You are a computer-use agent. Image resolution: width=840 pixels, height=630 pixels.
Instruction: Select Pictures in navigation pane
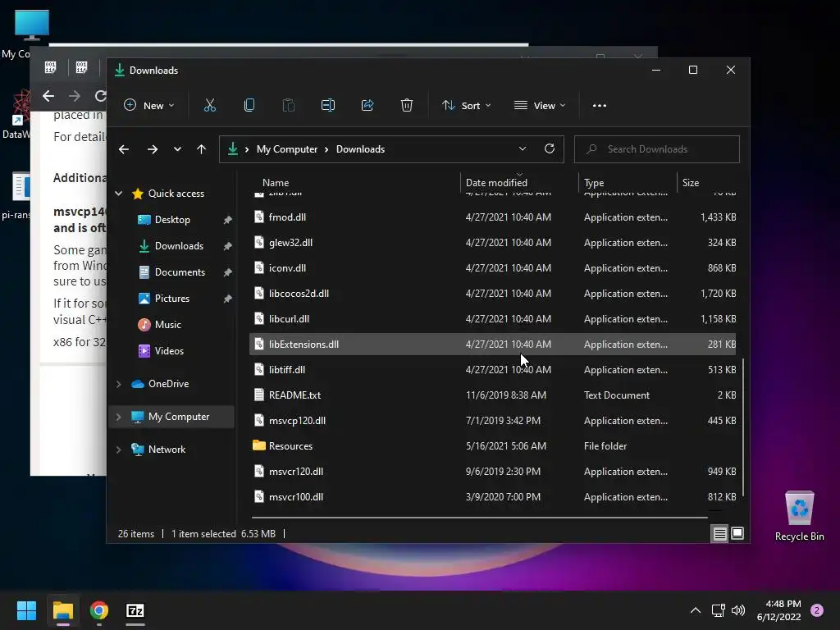click(x=172, y=299)
